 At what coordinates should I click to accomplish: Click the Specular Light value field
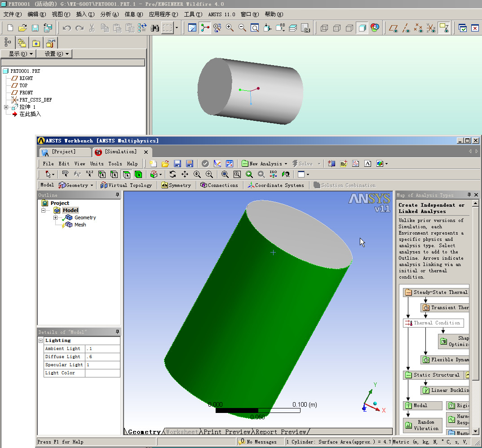(x=102, y=365)
